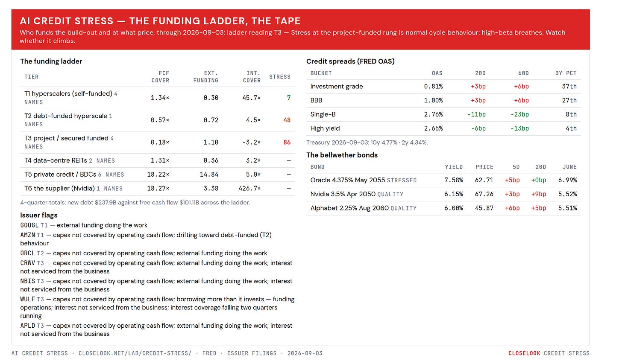622x364 pixels.
Task: Select the 5D column header
Action: click(x=516, y=167)
